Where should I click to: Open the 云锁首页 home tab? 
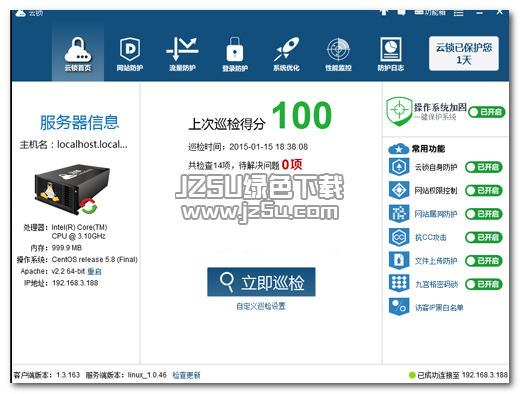tap(78, 52)
